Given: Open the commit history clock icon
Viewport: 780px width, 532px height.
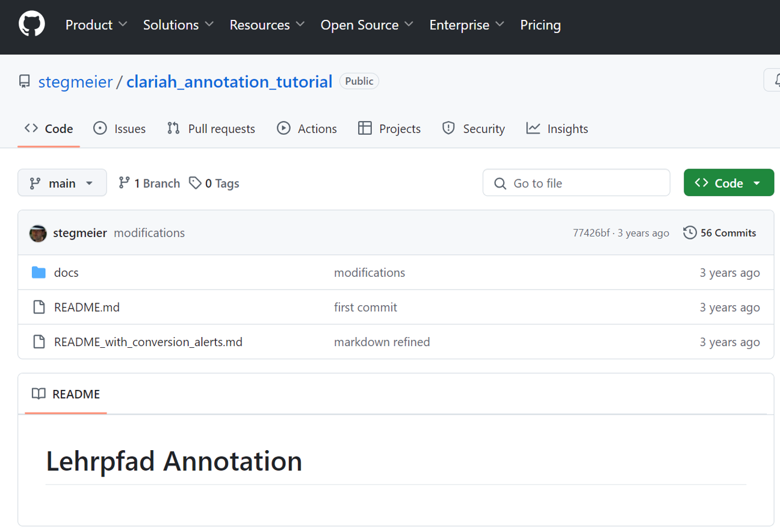Looking at the screenshot, I should tap(690, 233).
